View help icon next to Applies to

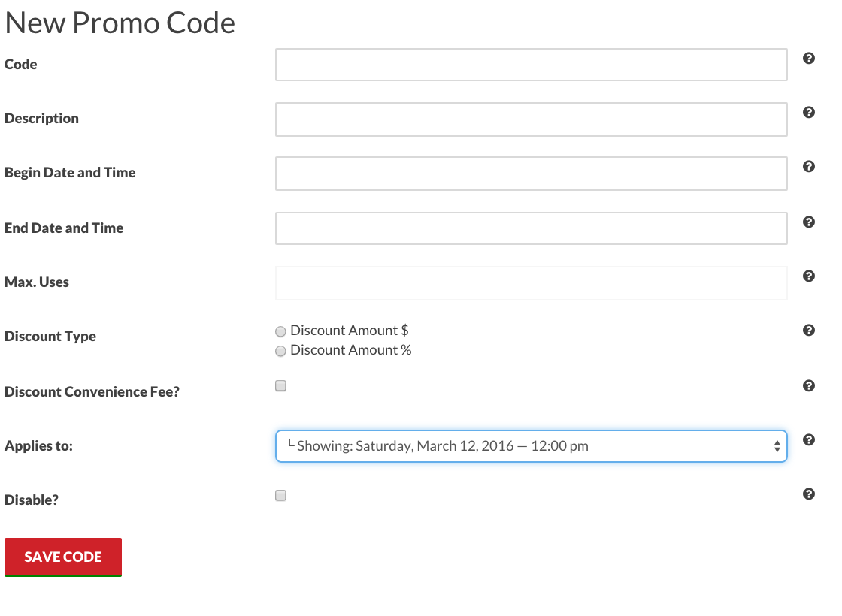coord(809,440)
